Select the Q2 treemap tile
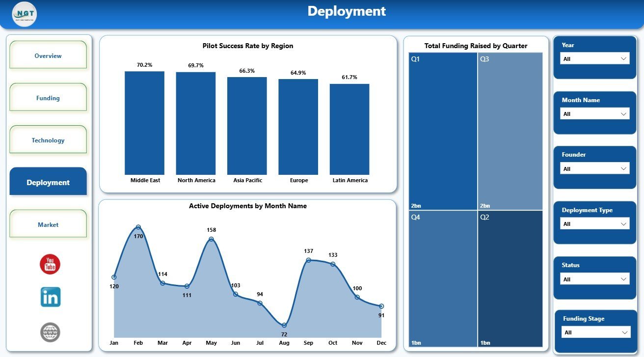Screen dimensions: 644x357 click(x=510, y=279)
